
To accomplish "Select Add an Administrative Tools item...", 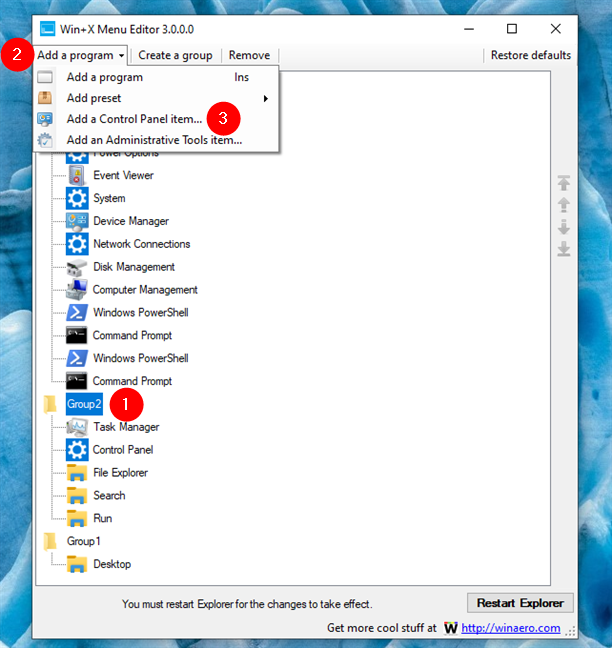I will (x=154, y=140).
